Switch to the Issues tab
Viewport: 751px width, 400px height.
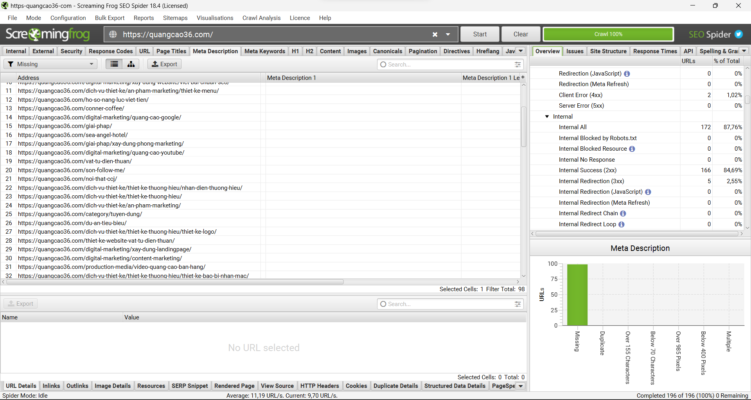point(575,50)
